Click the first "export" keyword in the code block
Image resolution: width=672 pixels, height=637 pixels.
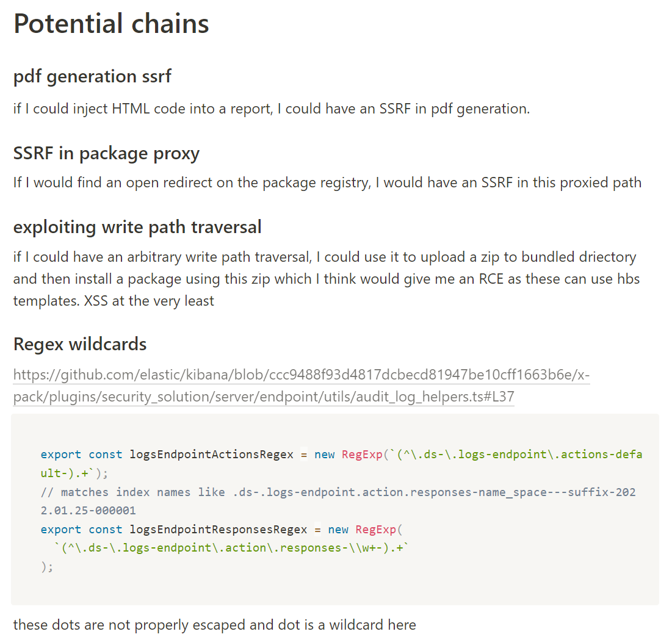60,455
